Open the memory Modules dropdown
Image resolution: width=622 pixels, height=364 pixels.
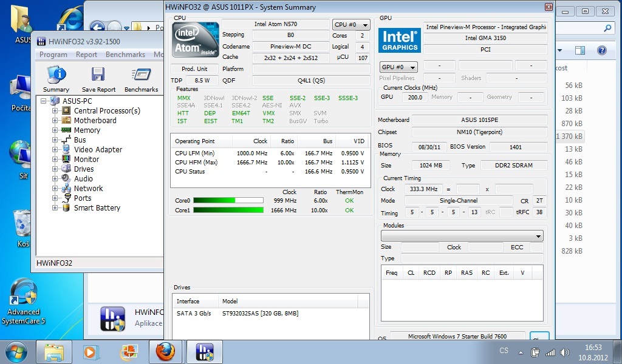click(x=462, y=236)
